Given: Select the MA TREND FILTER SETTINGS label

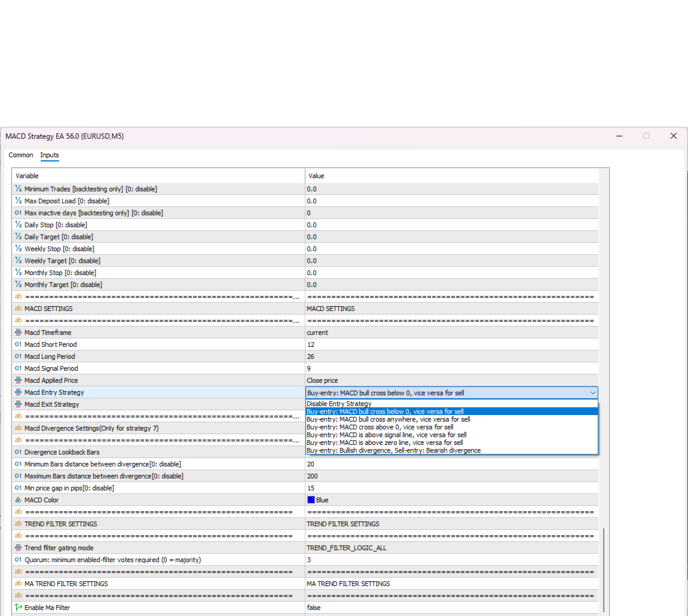Looking at the screenshot, I should coord(66,584).
